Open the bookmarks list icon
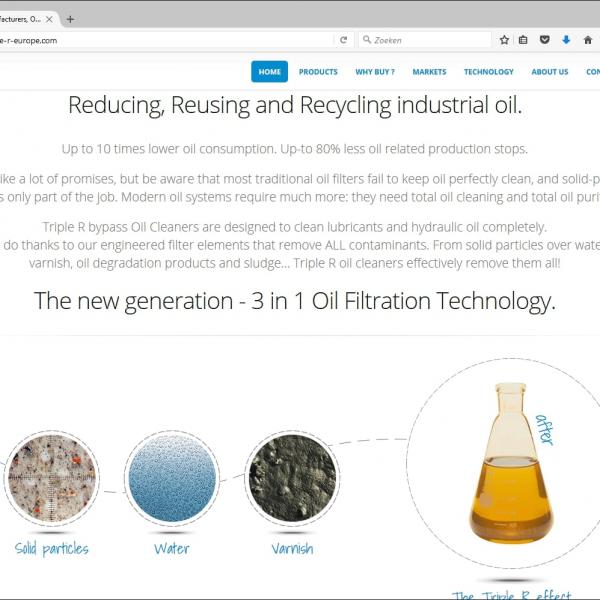600x600 pixels. click(523, 40)
